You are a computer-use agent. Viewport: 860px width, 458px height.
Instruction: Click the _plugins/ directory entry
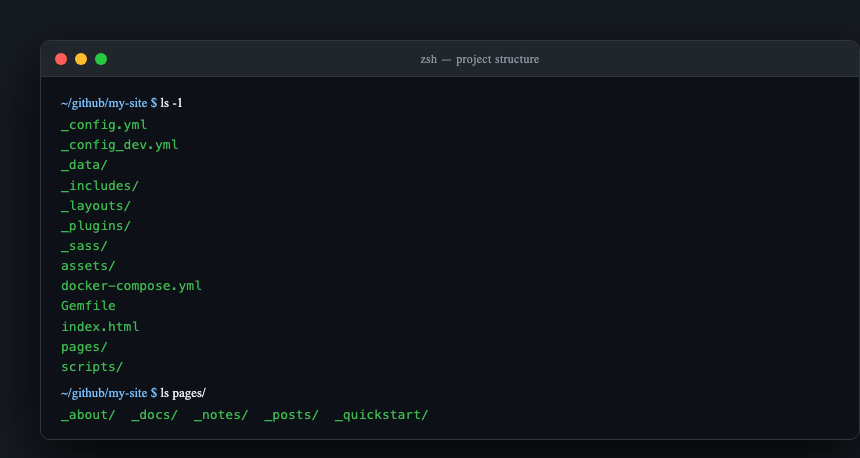[x=96, y=225]
